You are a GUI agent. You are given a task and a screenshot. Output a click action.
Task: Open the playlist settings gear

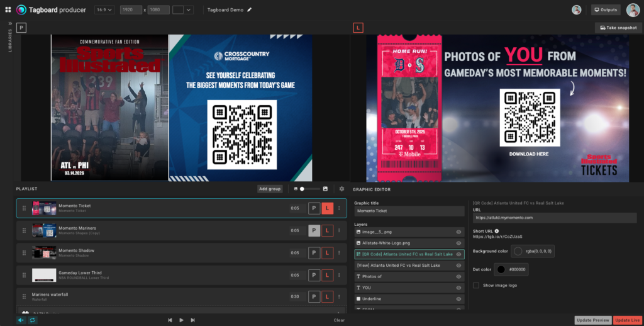[x=341, y=189]
